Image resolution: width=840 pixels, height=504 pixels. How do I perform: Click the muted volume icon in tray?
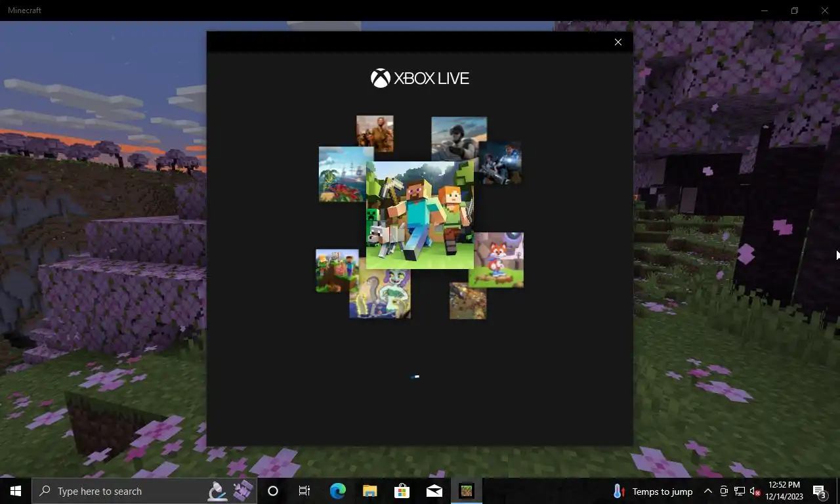tap(755, 492)
